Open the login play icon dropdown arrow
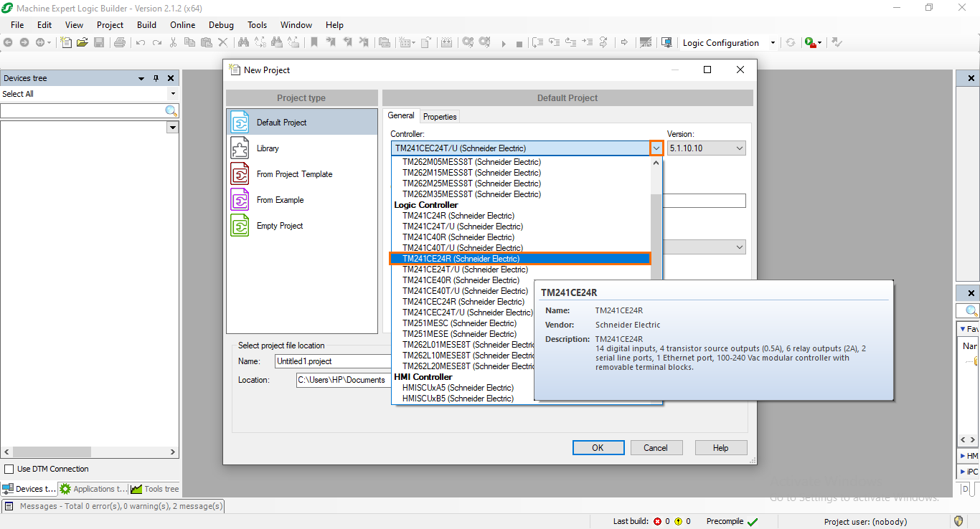 pyautogui.click(x=820, y=43)
